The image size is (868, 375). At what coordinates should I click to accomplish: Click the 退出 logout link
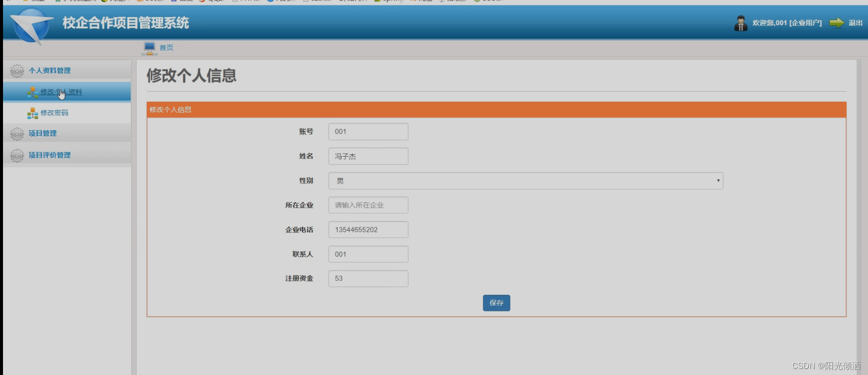pos(855,23)
